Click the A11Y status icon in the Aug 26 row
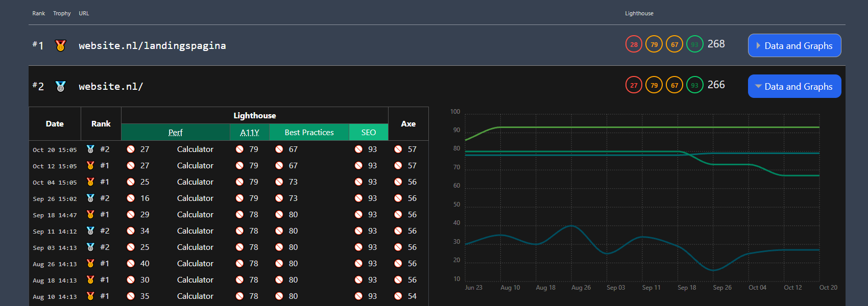Image resolution: width=868 pixels, height=306 pixels. coord(239,263)
